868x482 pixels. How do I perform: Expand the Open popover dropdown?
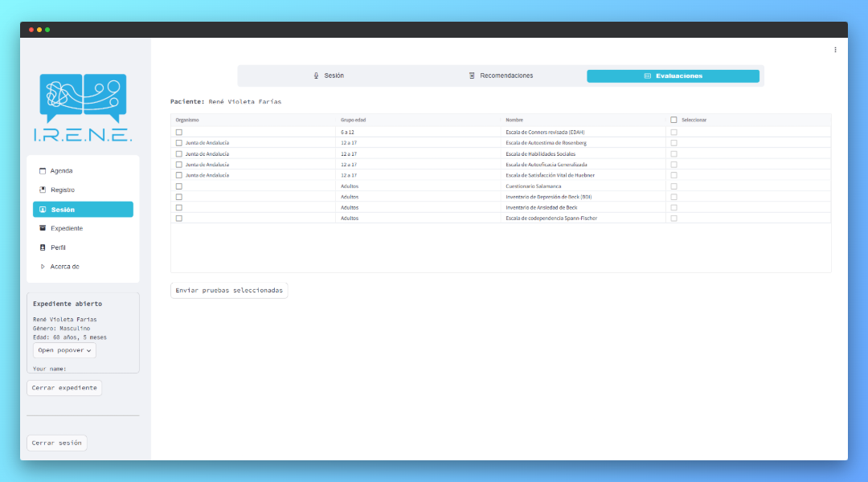(64, 350)
